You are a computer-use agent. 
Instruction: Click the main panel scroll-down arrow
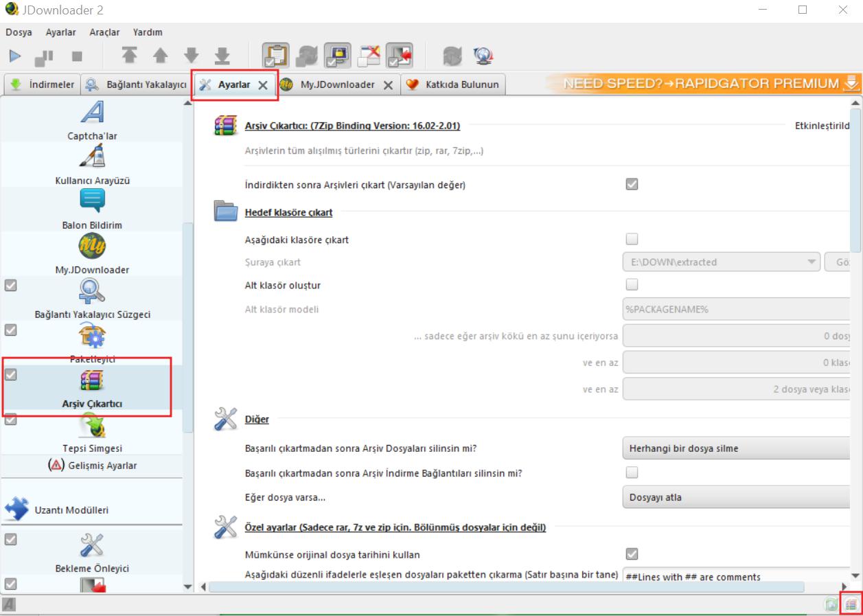855,575
